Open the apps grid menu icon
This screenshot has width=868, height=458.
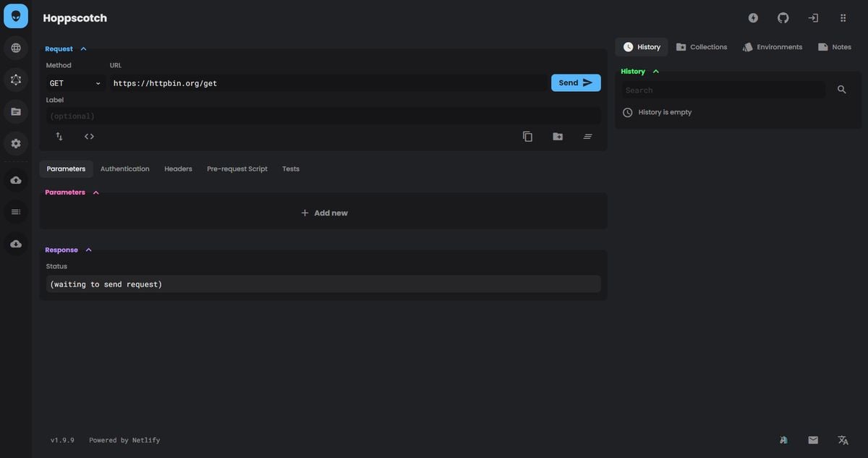click(x=843, y=18)
